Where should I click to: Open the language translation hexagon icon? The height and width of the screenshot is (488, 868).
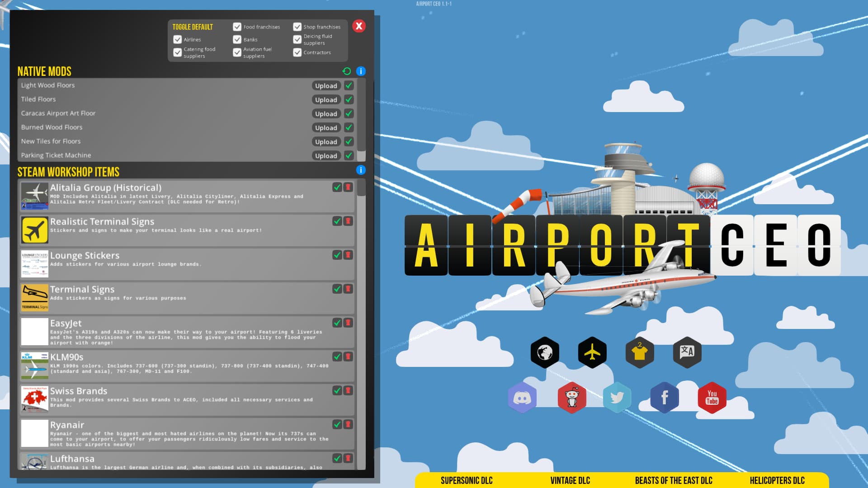(687, 352)
